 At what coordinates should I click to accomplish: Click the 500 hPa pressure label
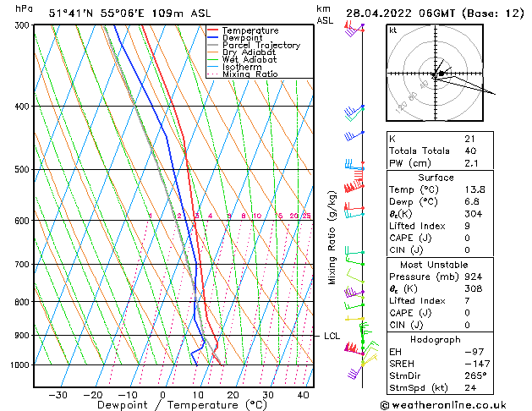tap(23, 169)
